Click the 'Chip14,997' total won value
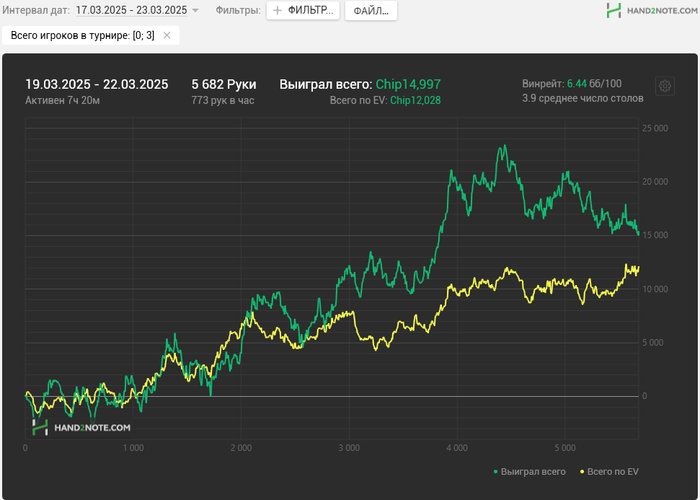The height and width of the screenshot is (500, 700). tap(408, 84)
